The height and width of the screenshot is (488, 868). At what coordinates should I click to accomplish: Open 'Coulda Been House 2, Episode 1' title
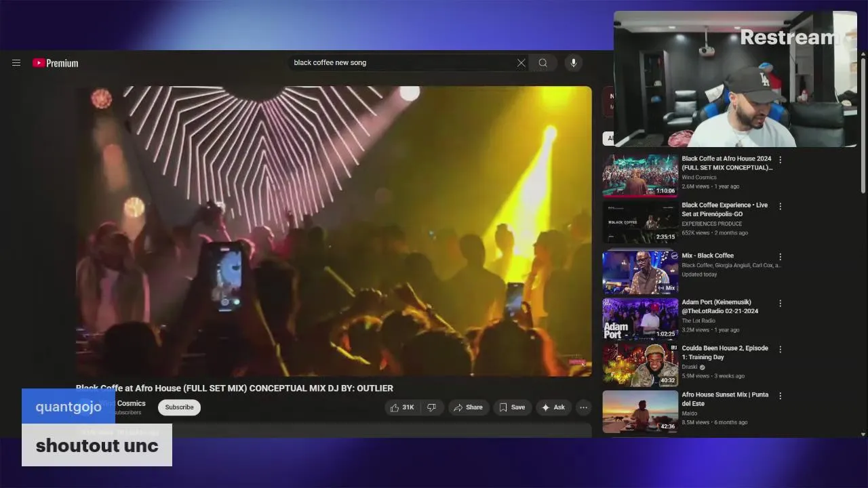pyautogui.click(x=725, y=352)
